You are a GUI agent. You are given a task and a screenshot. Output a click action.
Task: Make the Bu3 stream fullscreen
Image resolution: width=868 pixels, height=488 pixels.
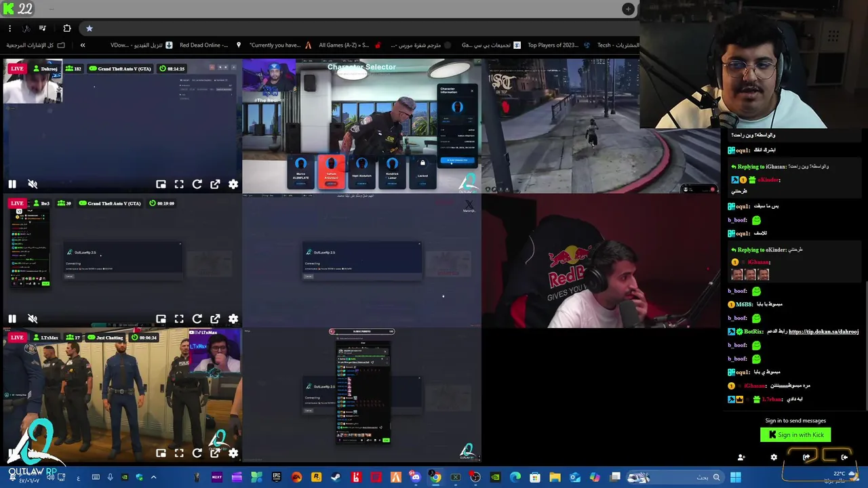(x=179, y=319)
